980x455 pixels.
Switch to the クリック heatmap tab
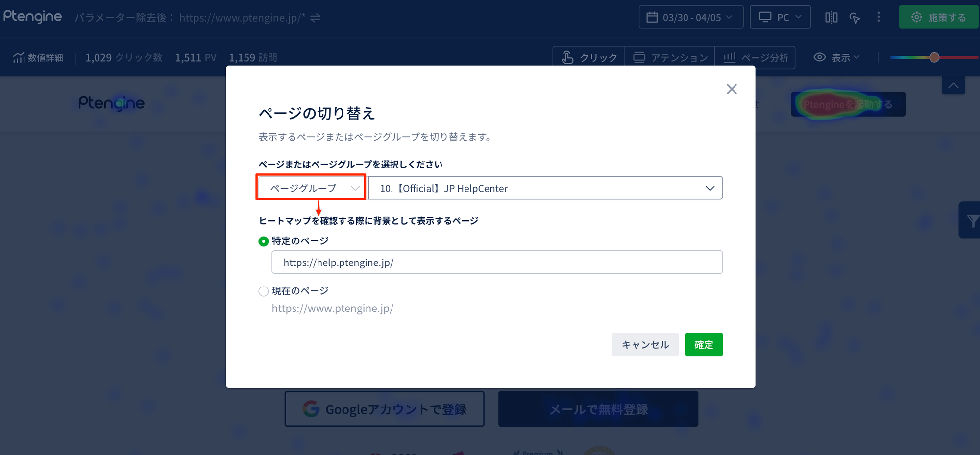coord(588,58)
